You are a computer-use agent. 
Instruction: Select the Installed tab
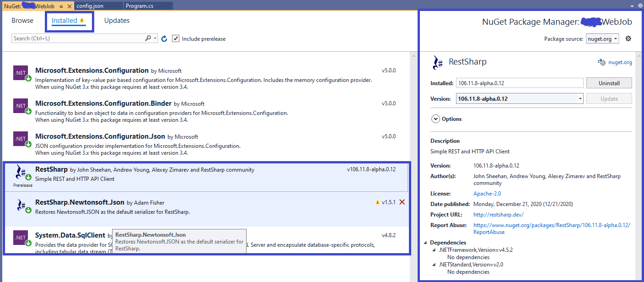[x=64, y=21]
